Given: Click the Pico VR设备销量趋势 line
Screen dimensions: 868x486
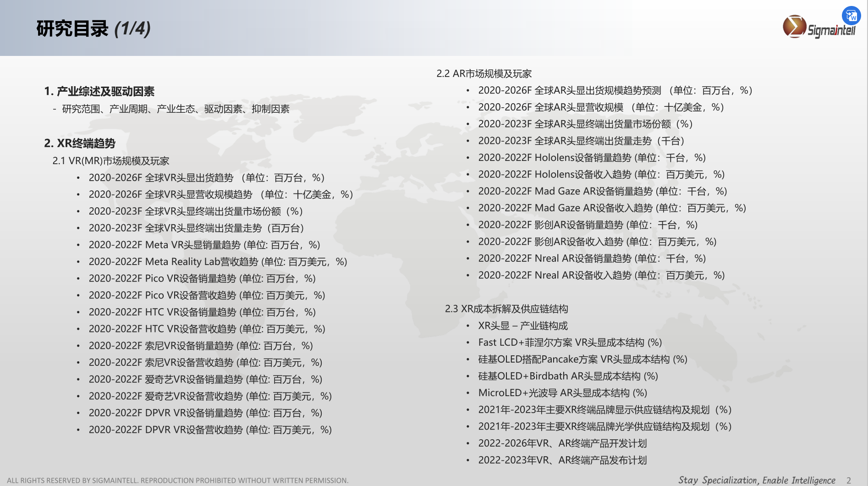Looking at the screenshot, I should 202,278.
